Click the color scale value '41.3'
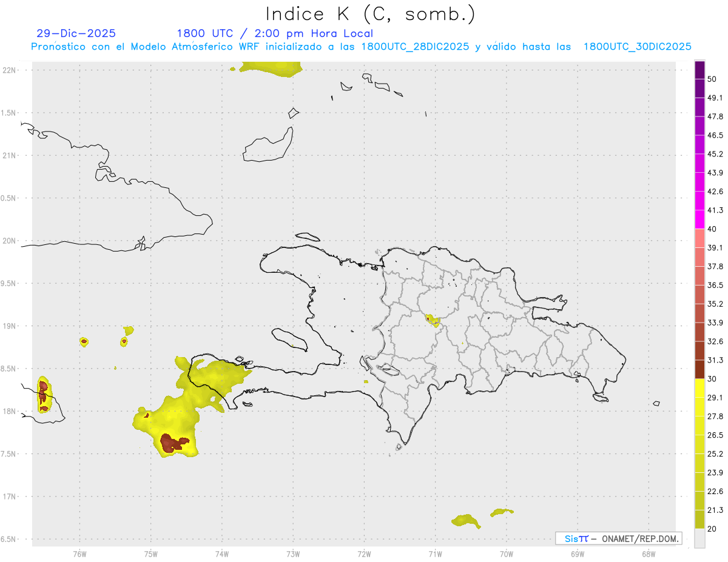The image size is (728, 562). tap(715, 210)
